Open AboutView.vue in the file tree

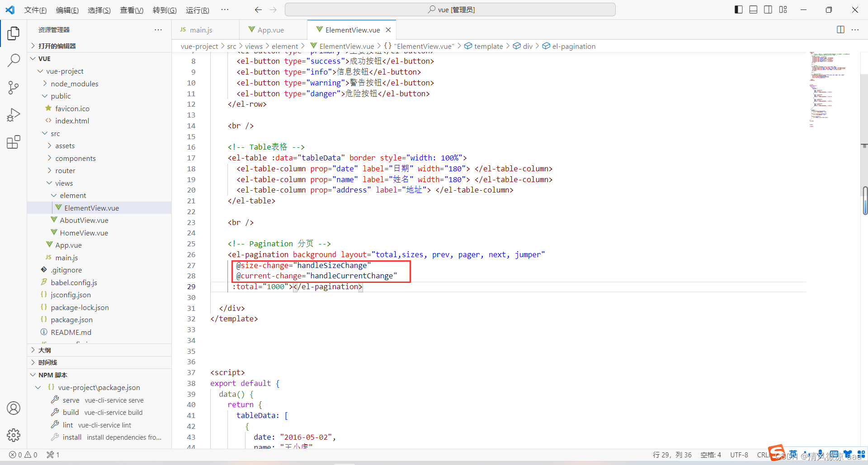pyautogui.click(x=84, y=221)
